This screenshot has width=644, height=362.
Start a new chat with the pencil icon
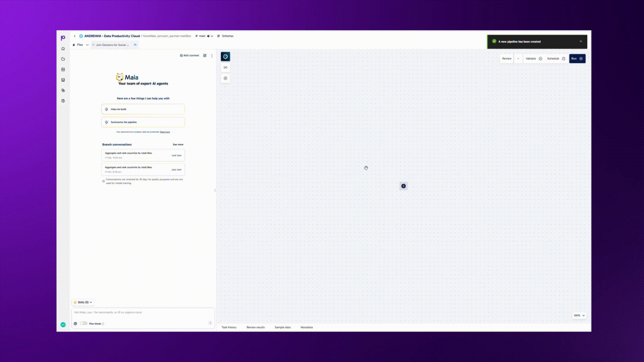pyautogui.click(x=205, y=56)
